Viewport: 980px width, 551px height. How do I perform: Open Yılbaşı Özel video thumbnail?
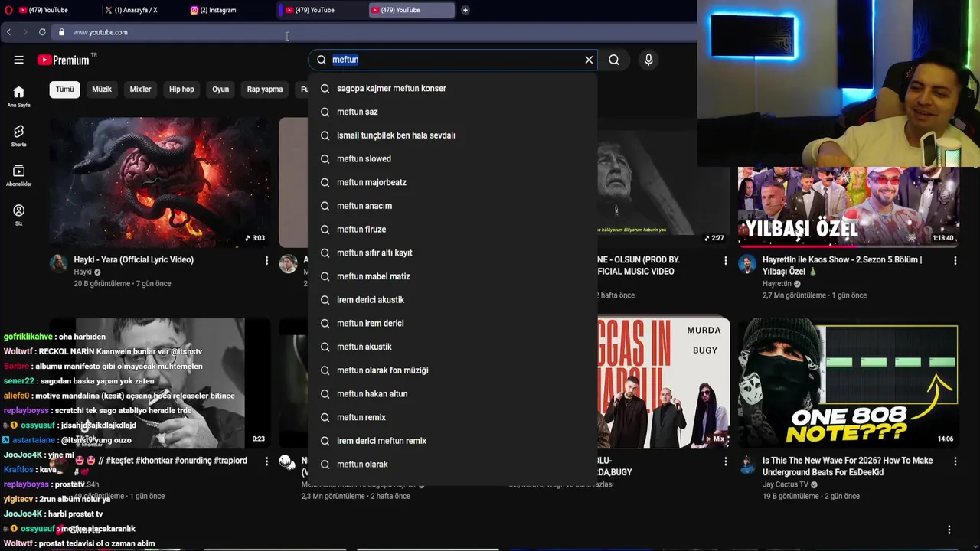tap(848, 207)
